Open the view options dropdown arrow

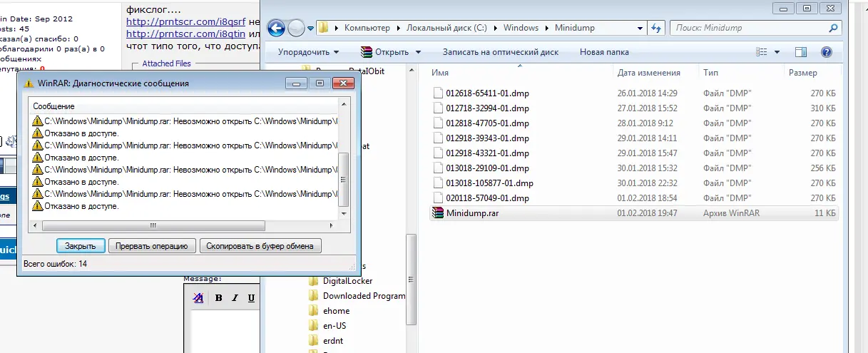tap(777, 52)
